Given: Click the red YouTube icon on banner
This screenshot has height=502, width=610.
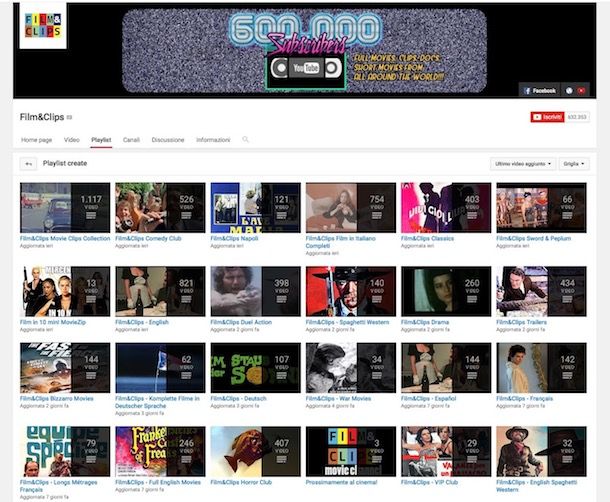Looking at the screenshot, I should coord(581,91).
